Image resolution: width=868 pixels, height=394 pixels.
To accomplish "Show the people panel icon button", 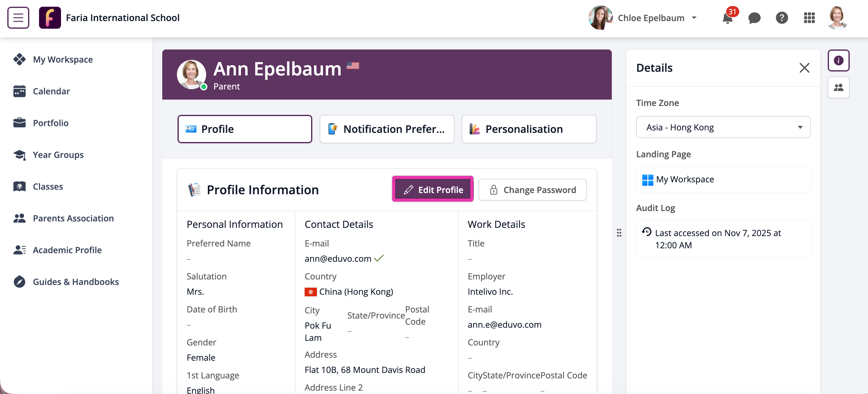I will [x=838, y=88].
